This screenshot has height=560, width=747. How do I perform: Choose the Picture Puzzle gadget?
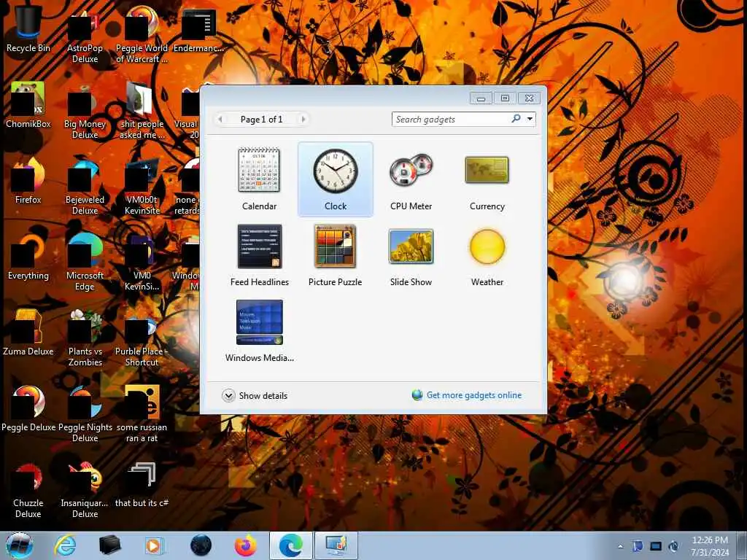pos(336,255)
